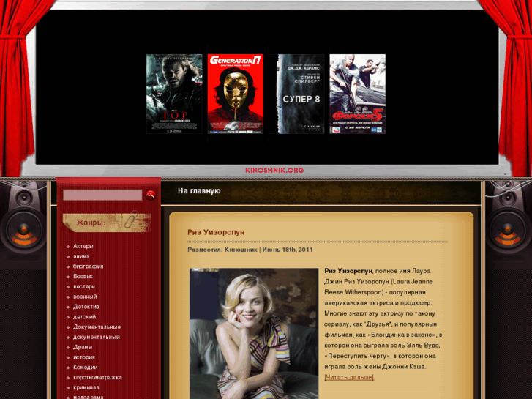This screenshot has height=399, width=532.
Task: Select the документальный genre link
Action: click(x=97, y=338)
